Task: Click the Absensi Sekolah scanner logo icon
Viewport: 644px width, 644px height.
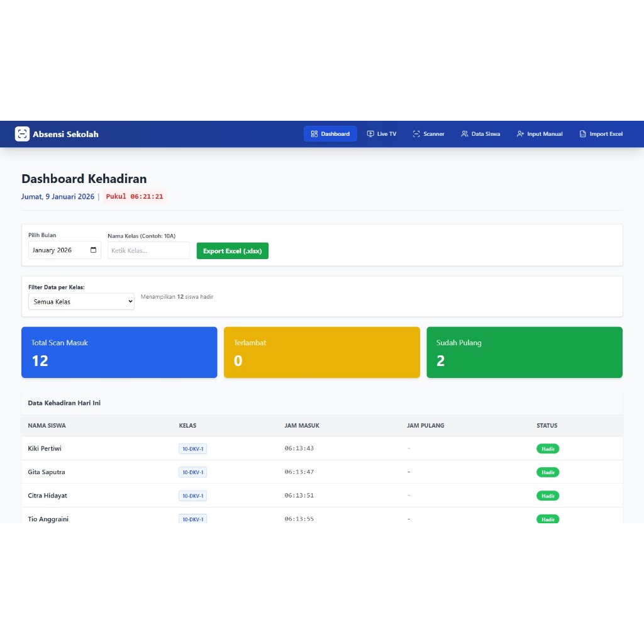Action: pos(22,134)
